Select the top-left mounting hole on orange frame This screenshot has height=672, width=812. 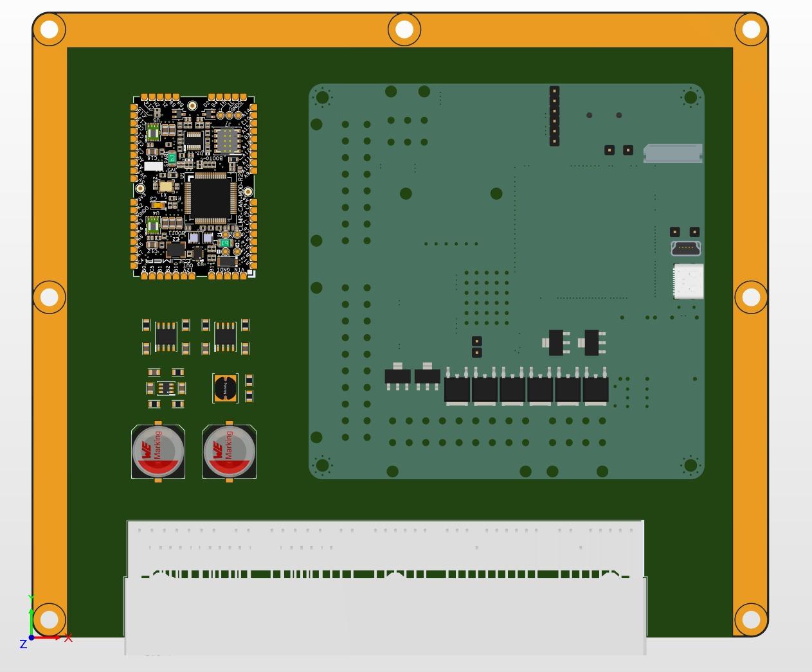coord(50,30)
